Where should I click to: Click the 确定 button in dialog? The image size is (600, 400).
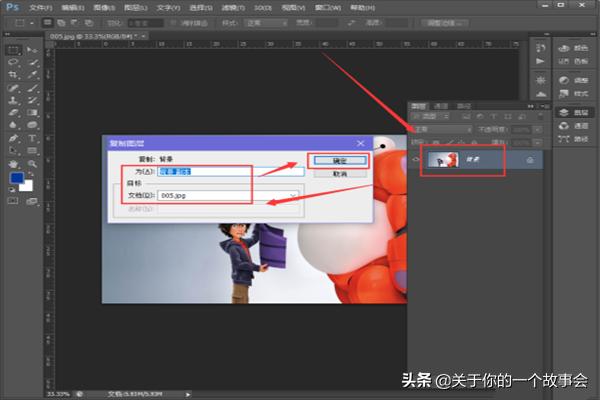coord(337,159)
